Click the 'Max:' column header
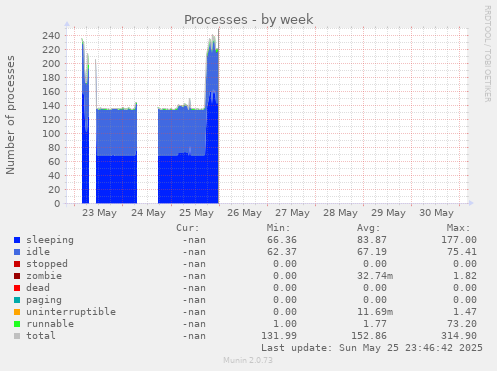Image resolution: width=497 pixels, height=371 pixels. coord(458,228)
